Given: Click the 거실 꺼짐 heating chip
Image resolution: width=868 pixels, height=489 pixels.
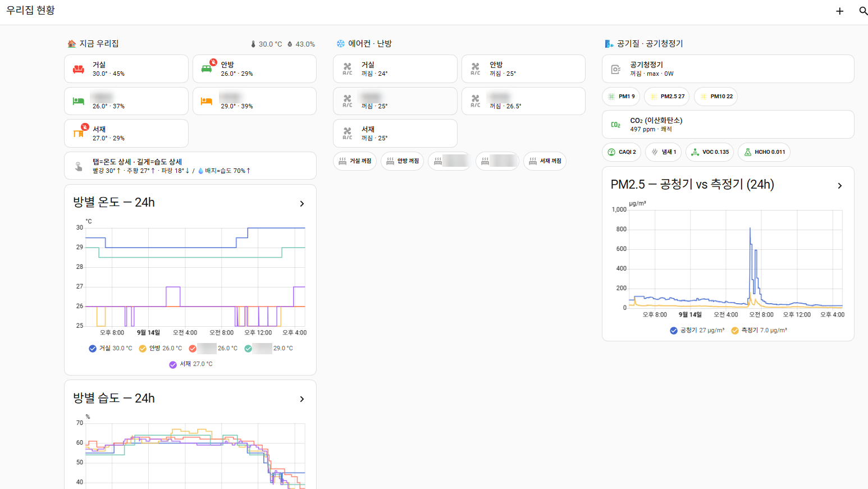Looking at the screenshot, I should click(355, 161).
